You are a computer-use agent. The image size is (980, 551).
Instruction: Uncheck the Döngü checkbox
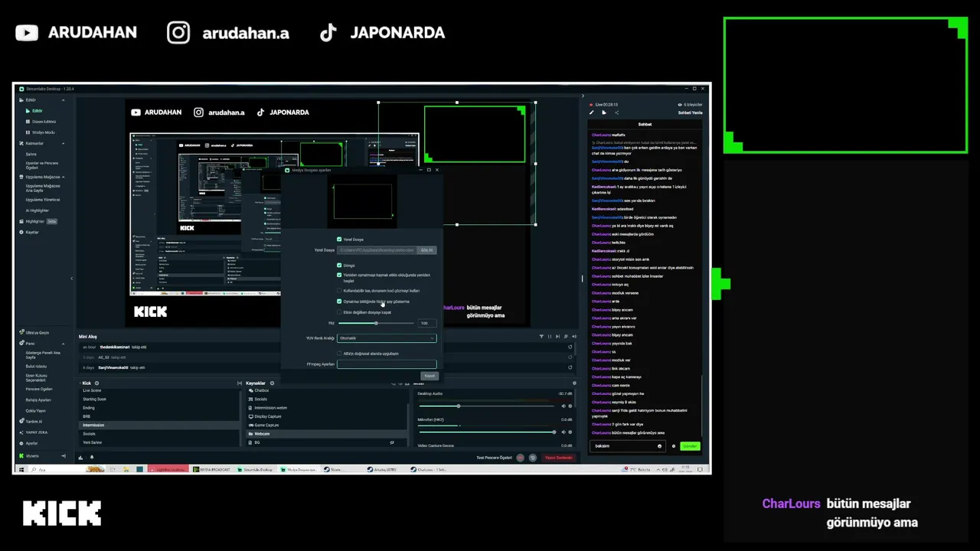[339, 266]
